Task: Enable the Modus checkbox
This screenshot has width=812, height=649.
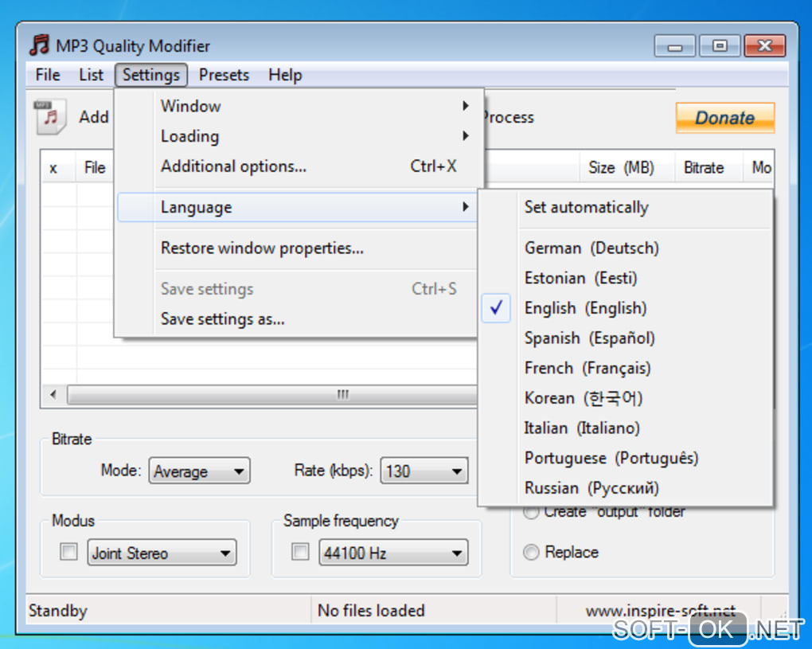Action: click(x=68, y=552)
